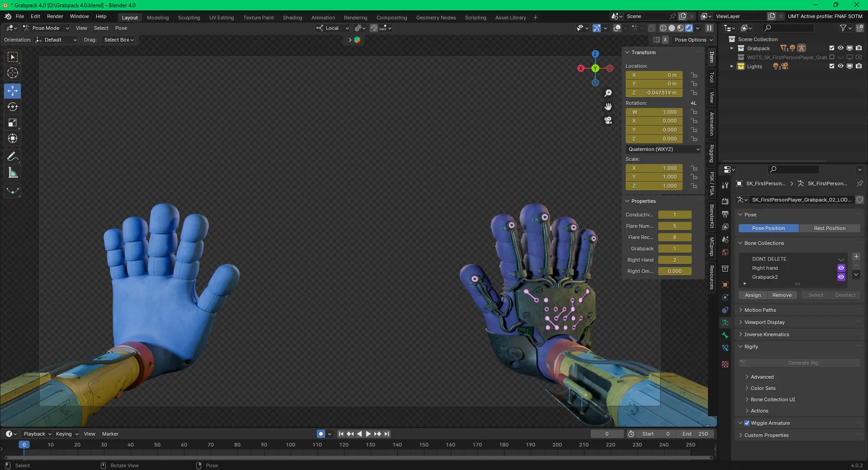The height and width of the screenshot is (470, 868).
Task: Choose the Rotate tool
Action: (x=12, y=107)
